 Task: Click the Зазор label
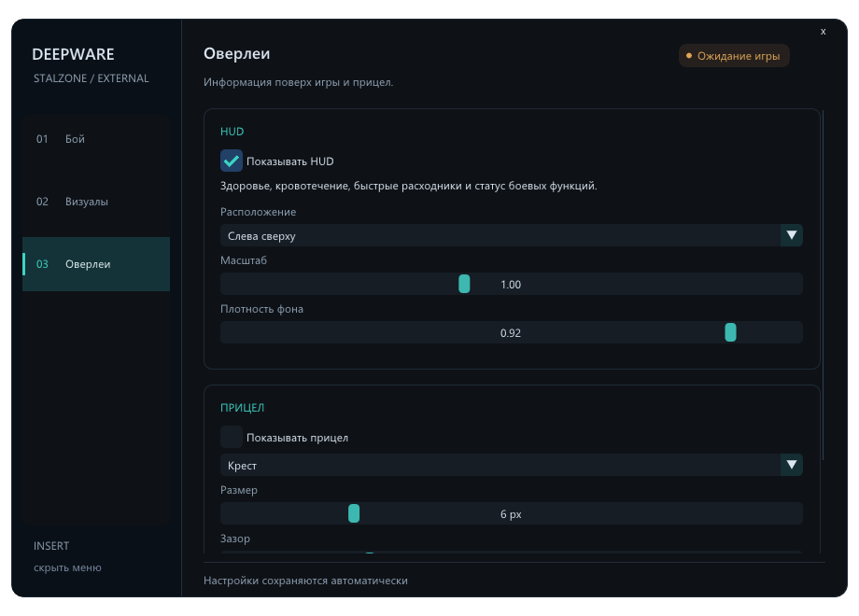[235, 539]
